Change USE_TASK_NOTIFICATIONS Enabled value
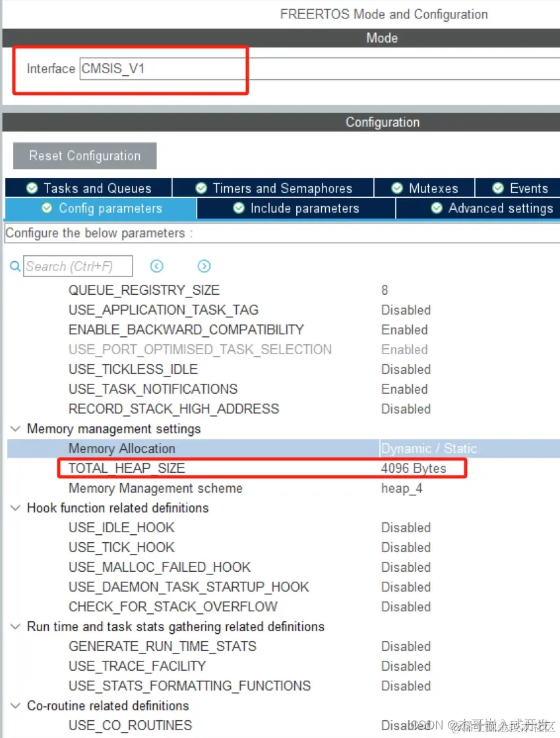 point(404,388)
